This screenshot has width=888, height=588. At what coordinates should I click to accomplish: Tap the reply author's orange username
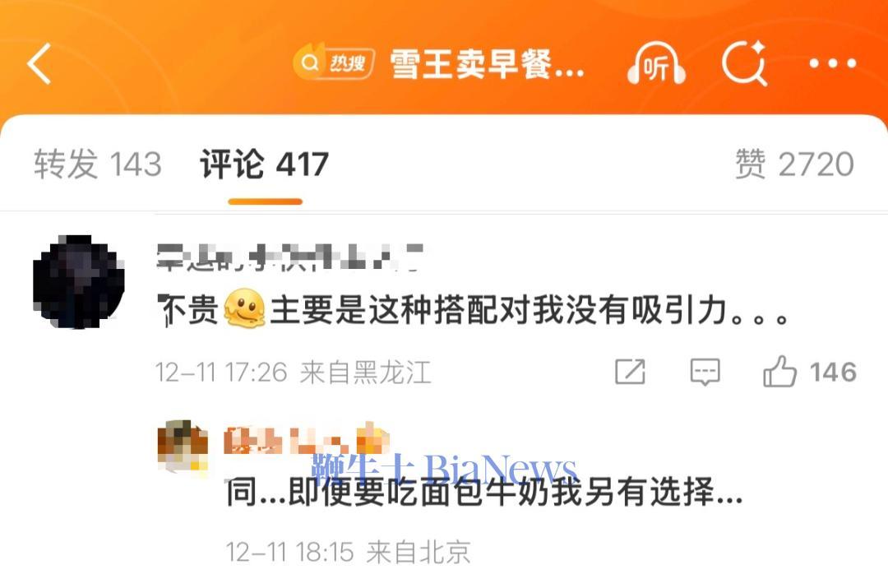(307, 438)
